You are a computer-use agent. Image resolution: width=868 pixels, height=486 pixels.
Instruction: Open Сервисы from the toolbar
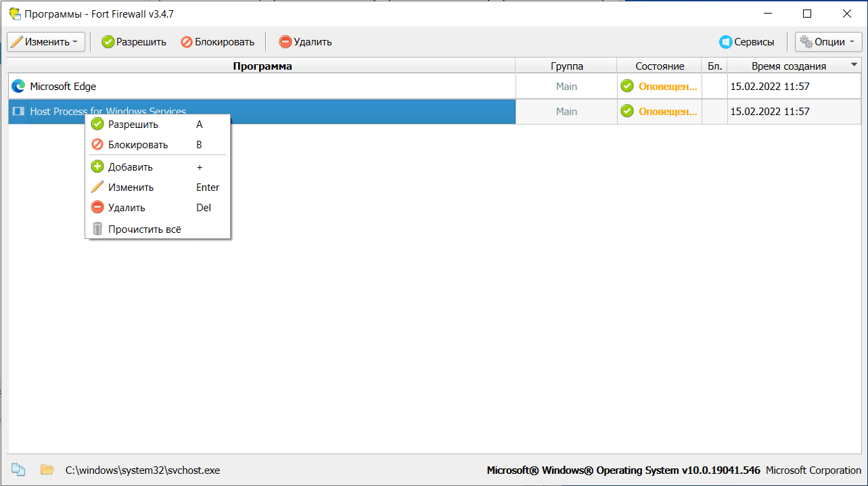(747, 42)
